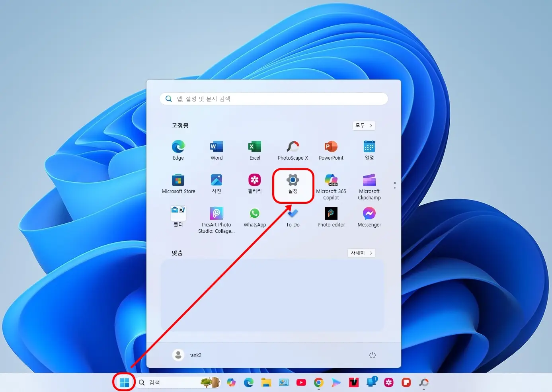
Task: Open the rank2 user account menu
Action: [x=187, y=355]
